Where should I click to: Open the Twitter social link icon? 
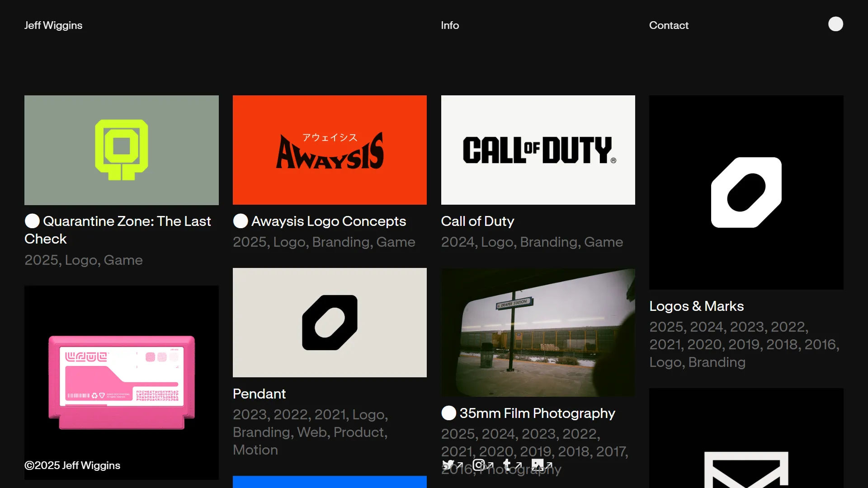[448, 465]
